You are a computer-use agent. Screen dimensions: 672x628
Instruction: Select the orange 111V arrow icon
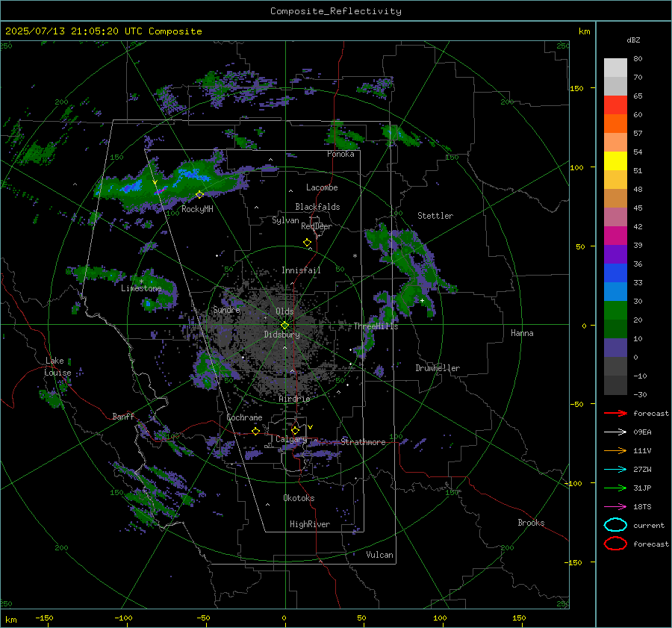615,450
